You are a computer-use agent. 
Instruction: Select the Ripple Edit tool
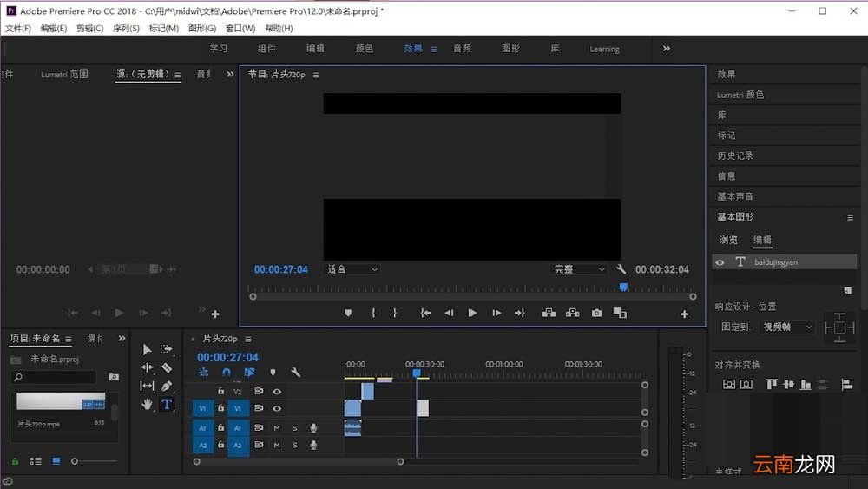pos(147,367)
